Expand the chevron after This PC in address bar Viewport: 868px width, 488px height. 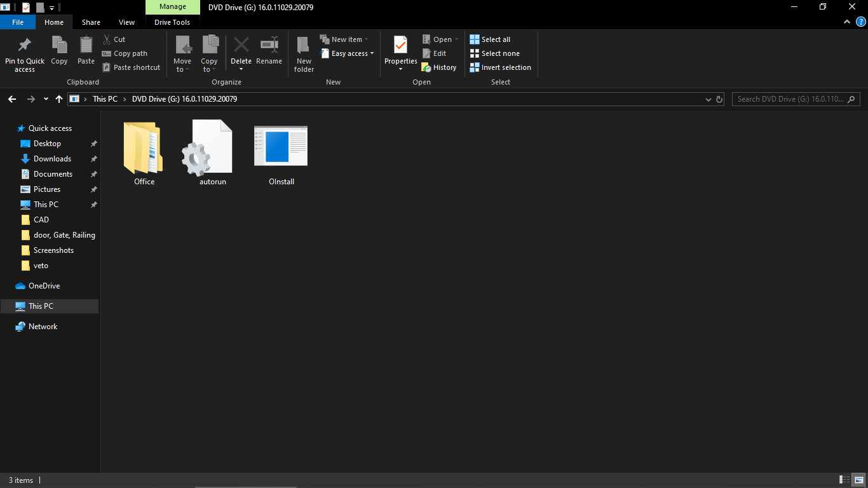tap(125, 99)
